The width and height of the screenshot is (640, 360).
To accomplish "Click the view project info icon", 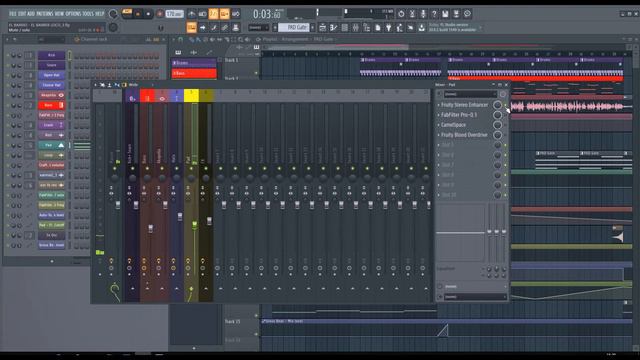I will (x=467, y=14).
